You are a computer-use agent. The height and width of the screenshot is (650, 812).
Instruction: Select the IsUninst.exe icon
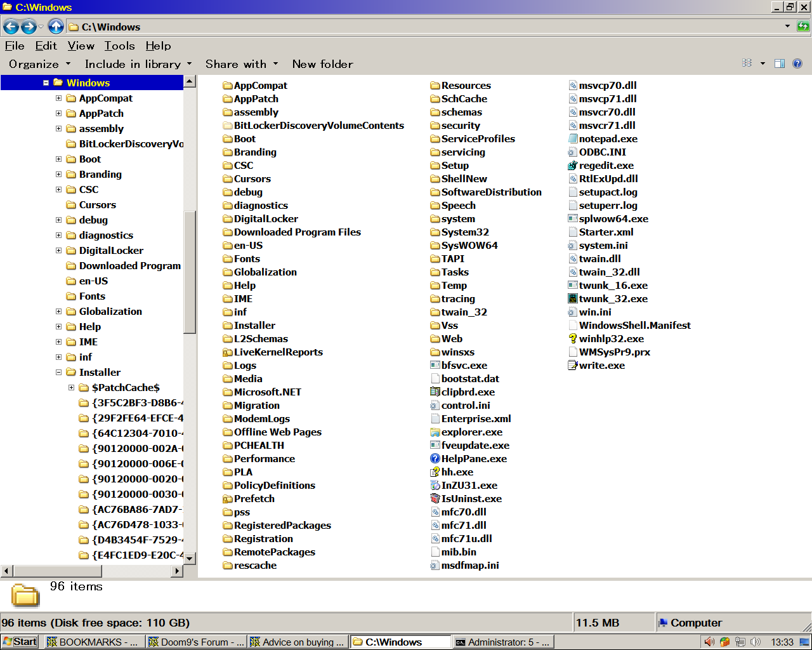435,499
